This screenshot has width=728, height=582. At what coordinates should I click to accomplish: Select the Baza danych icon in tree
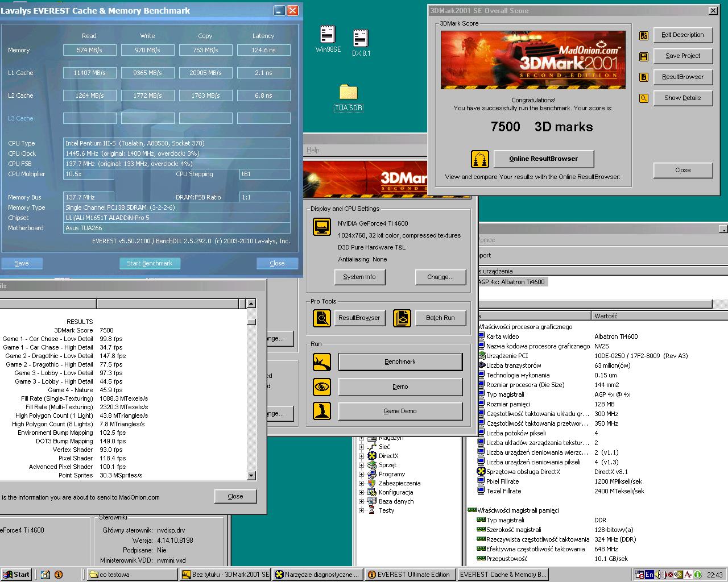tap(372, 501)
